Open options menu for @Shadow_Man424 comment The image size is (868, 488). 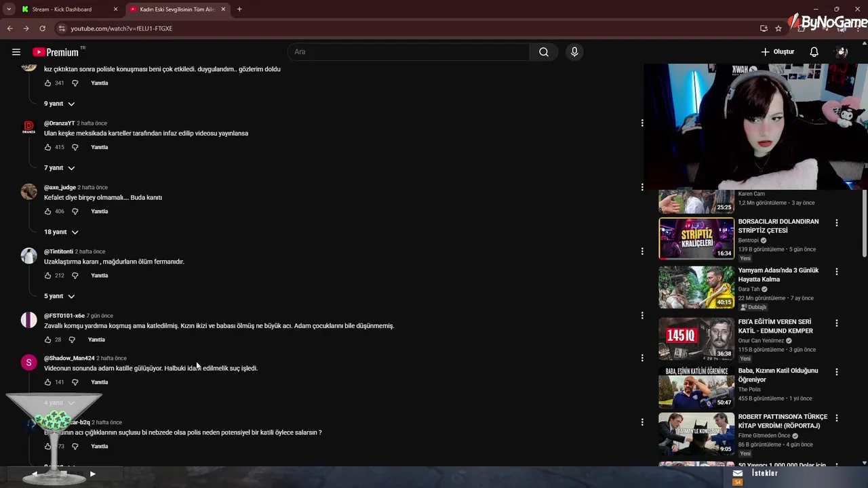point(642,358)
